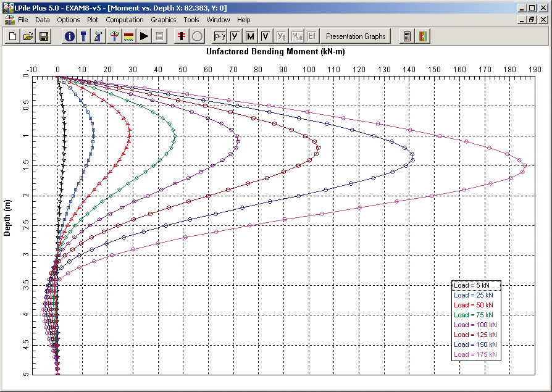Viewport: 552px width, 392px height.
Task: Open the Graphics menu
Action: coord(164,20)
